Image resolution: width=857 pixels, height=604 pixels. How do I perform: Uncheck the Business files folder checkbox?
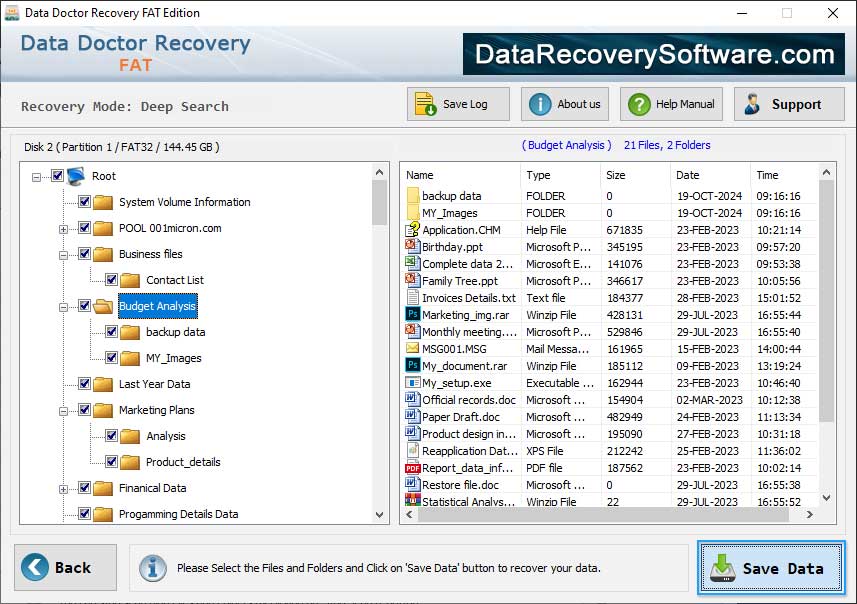click(x=84, y=254)
